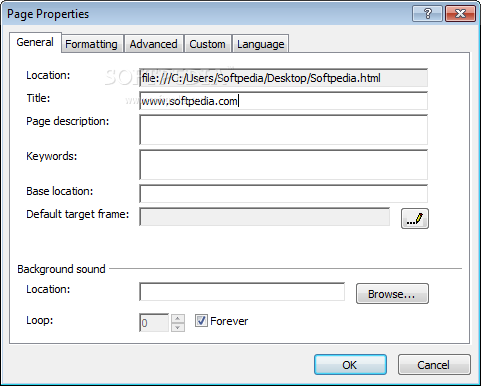Screen dimensions: 481x386
Task: Click the pencil edit target frame button
Action: [x=415, y=219]
